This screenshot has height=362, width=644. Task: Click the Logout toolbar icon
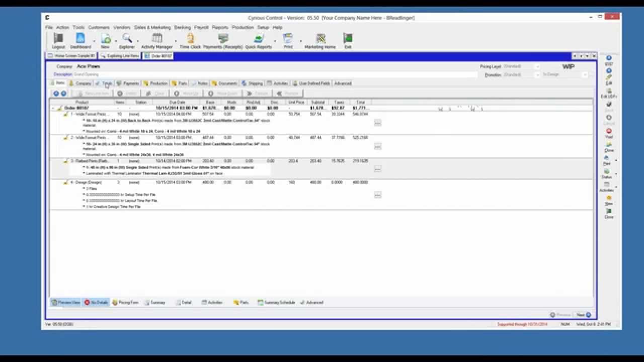[58, 41]
